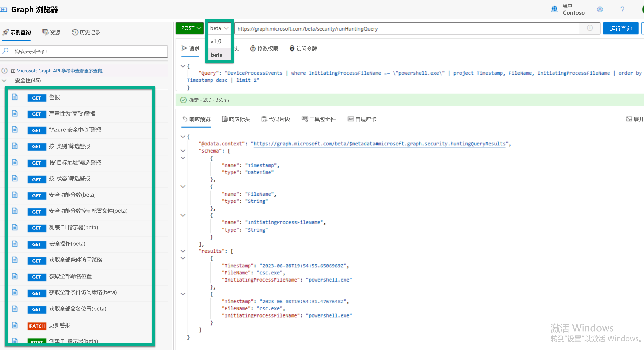Click search magnifier icon in sample search
The height and width of the screenshot is (350, 644).
(5, 51)
